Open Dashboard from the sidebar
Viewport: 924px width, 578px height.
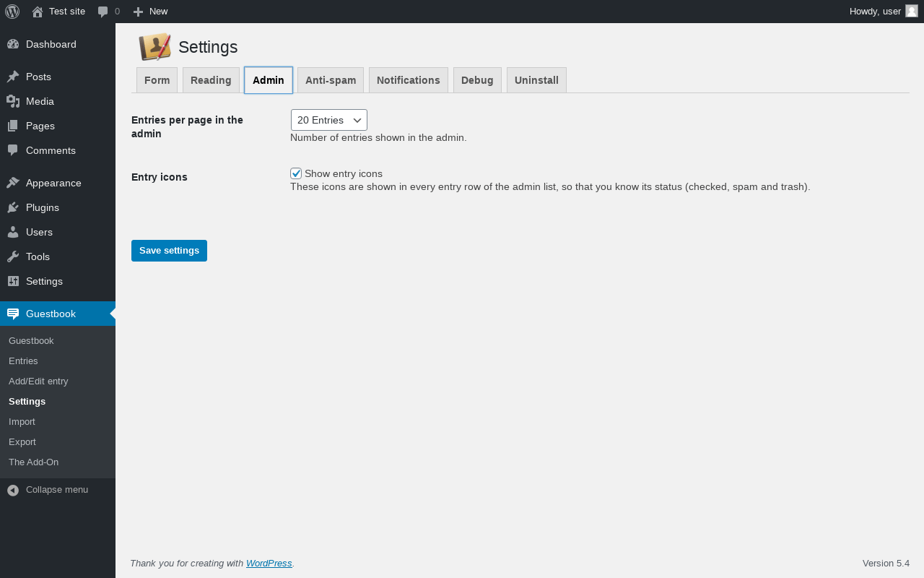pyautogui.click(x=58, y=44)
